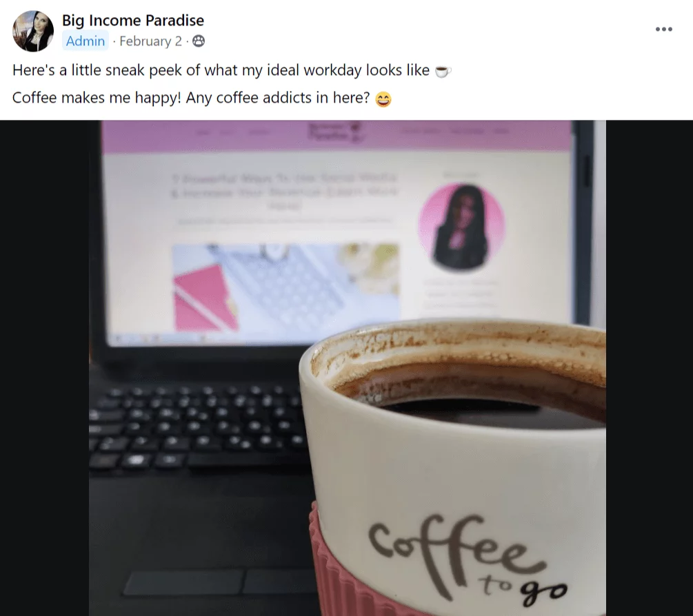
Task: Click the coffee cup emoji in post text
Action: tap(443, 71)
